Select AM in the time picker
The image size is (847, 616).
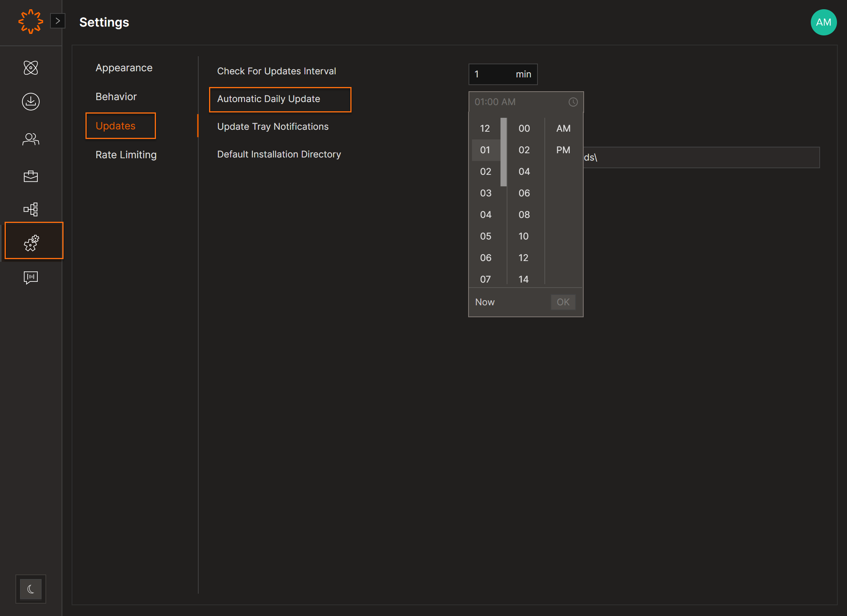click(x=563, y=129)
